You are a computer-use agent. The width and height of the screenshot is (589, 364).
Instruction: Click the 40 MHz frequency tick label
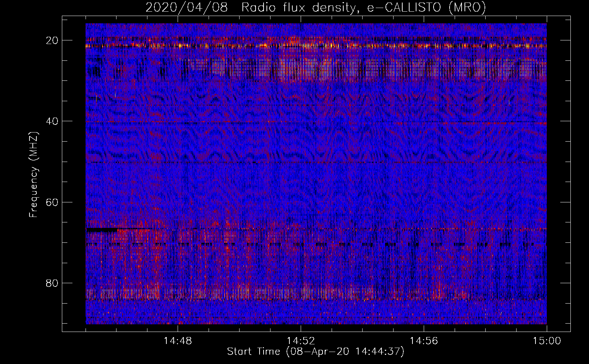click(52, 121)
